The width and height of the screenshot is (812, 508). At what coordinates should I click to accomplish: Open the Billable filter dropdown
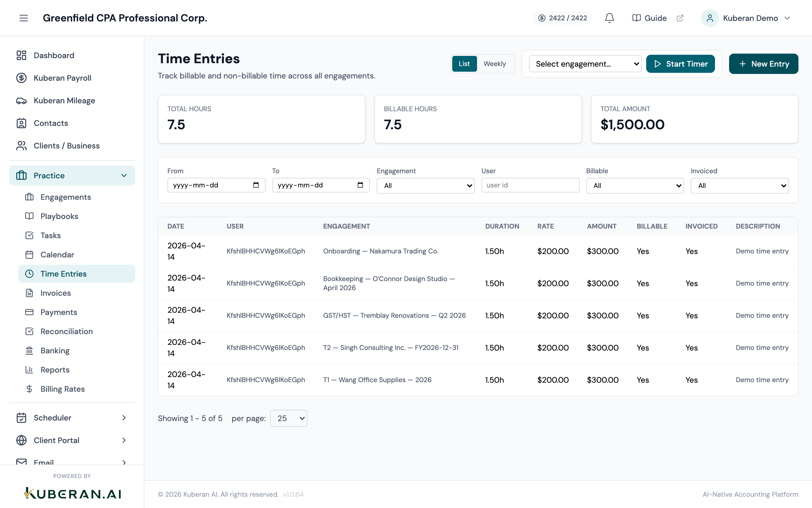635,185
